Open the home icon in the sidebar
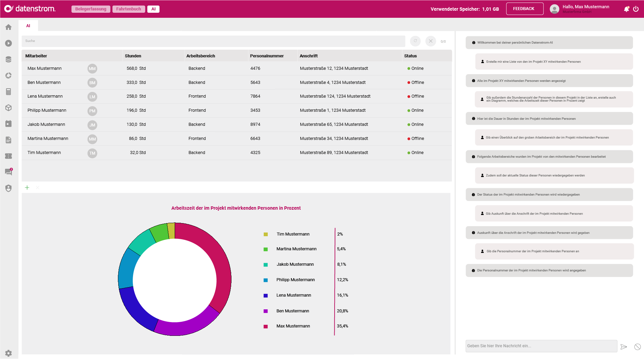 pyautogui.click(x=8, y=27)
